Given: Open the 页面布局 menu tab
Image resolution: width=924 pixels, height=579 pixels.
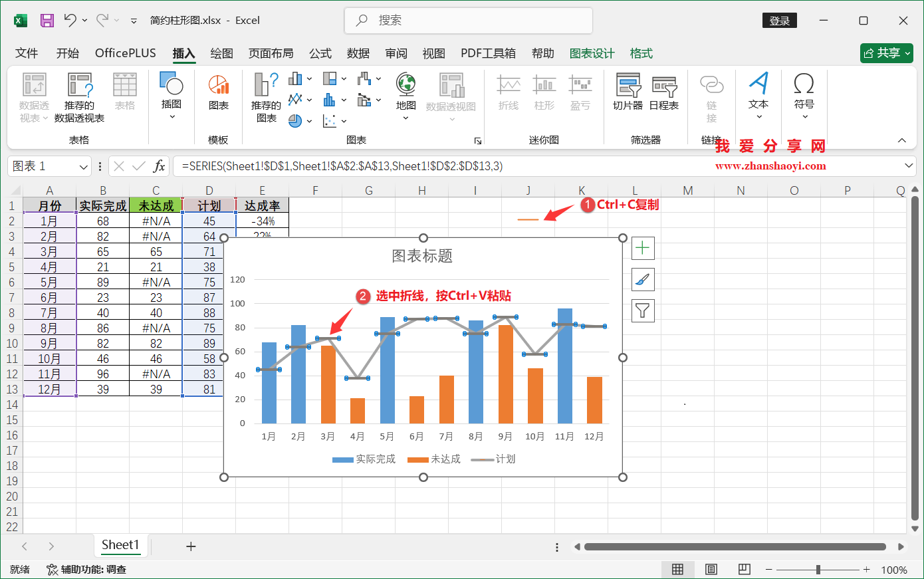Looking at the screenshot, I should 271,53.
